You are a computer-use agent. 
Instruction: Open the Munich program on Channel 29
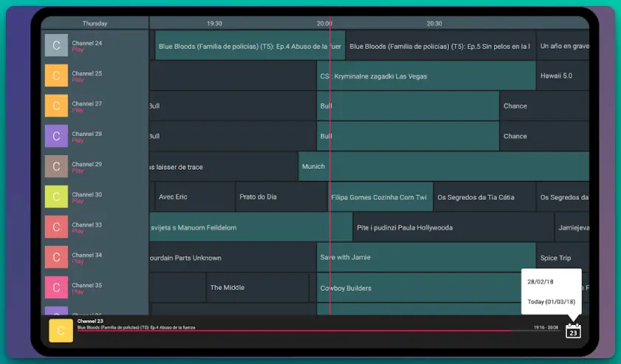point(443,167)
